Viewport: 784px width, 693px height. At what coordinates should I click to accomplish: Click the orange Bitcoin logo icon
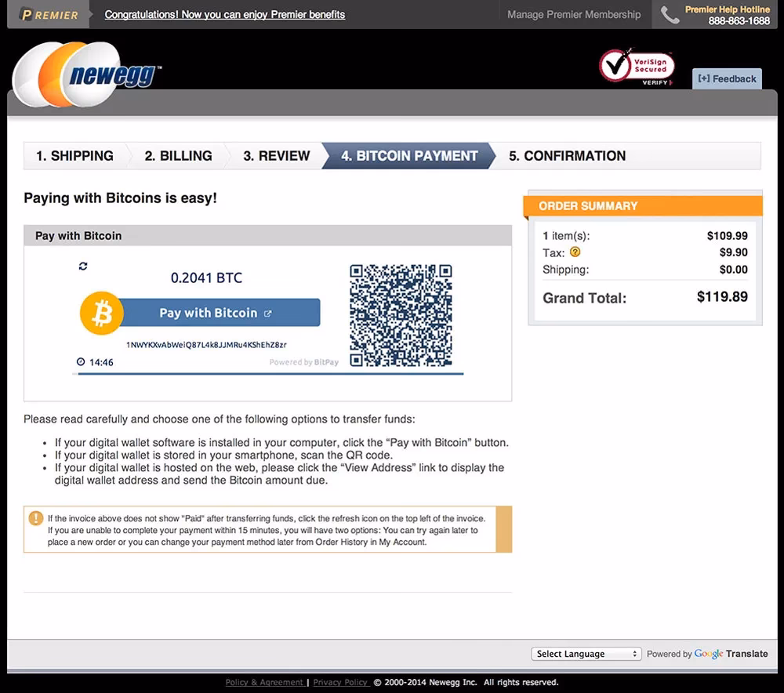point(101,312)
